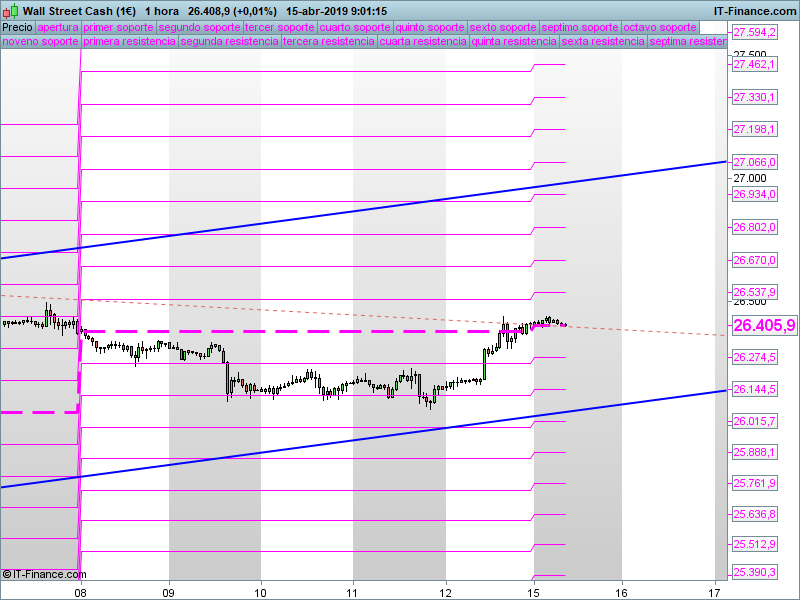The height and width of the screenshot is (600, 800).
Task: Open the quinta resistencia label
Action: click(x=514, y=41)
